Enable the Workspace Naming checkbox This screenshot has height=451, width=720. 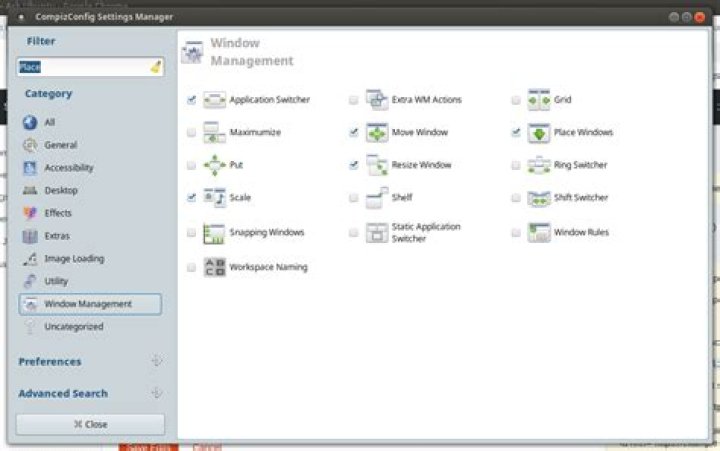point(191,267)
